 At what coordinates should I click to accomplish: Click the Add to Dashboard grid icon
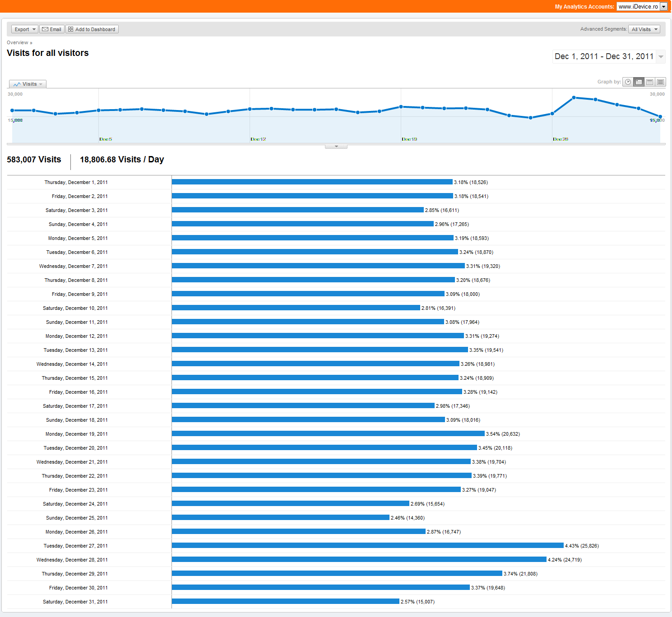(71, 29)
